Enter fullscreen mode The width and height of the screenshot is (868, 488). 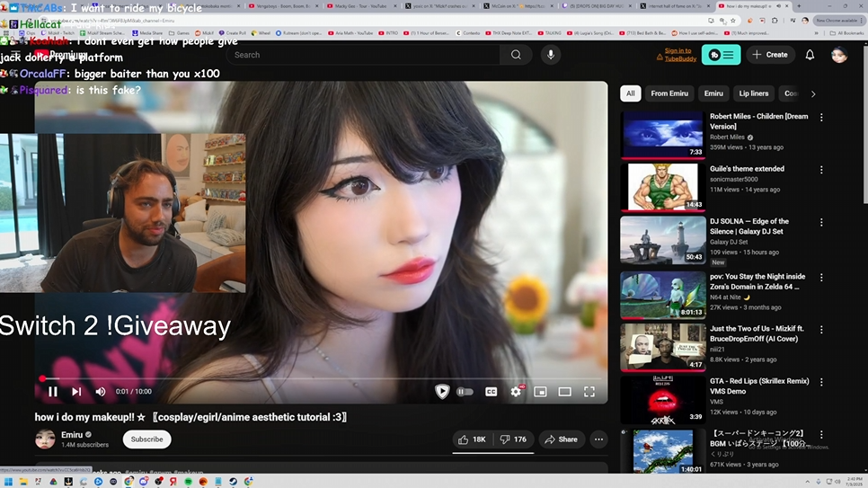(x=589, y=392)
